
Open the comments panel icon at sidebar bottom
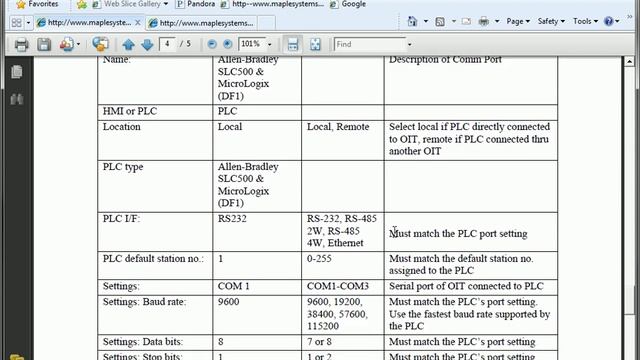(17, 356)
